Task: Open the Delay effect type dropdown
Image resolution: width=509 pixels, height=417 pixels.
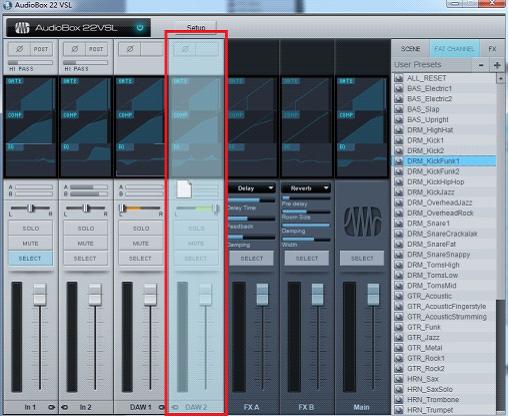Action: pos(252,188)
